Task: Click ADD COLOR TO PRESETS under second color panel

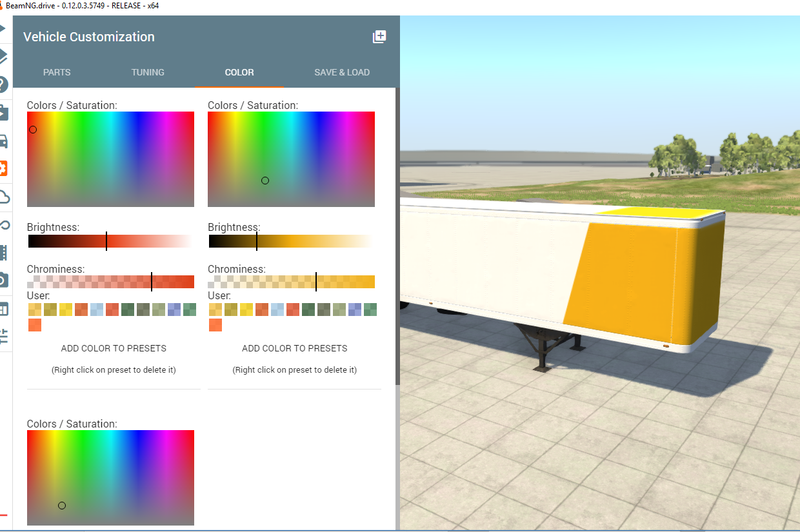Action: [295, 348]
